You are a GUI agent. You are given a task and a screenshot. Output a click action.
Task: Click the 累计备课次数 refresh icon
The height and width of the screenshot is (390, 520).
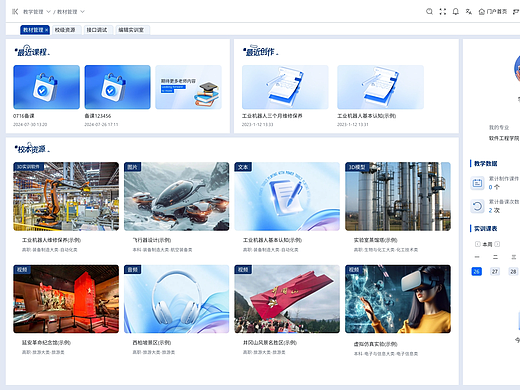[x=477, y=206]
